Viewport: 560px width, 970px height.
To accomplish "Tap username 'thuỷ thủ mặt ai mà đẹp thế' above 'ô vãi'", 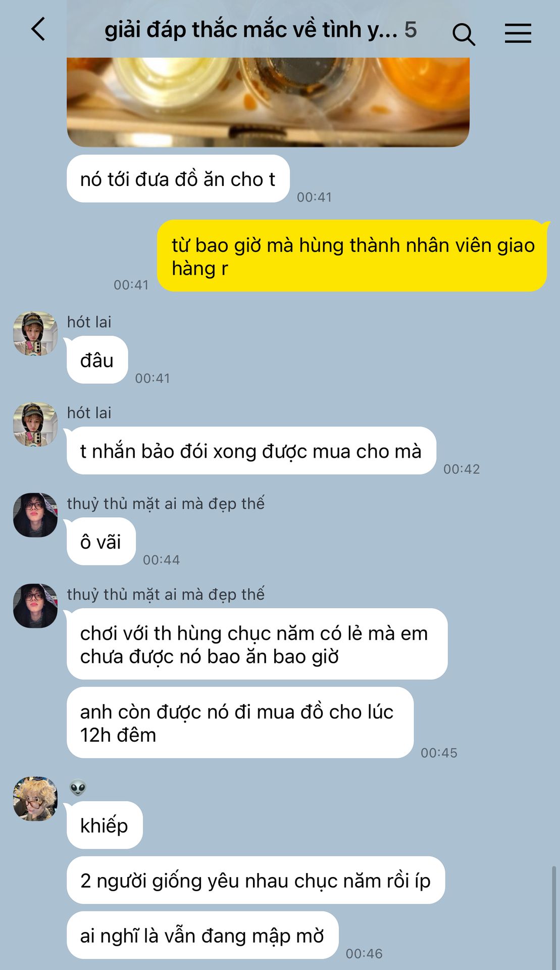I will 166,503.
